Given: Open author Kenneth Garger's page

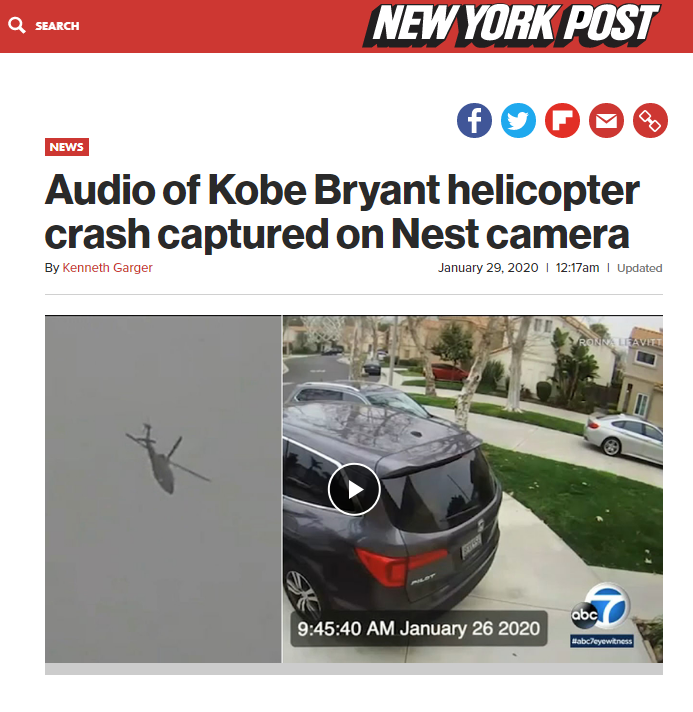Looking at the screenshot, I should [x=107, y=267].
